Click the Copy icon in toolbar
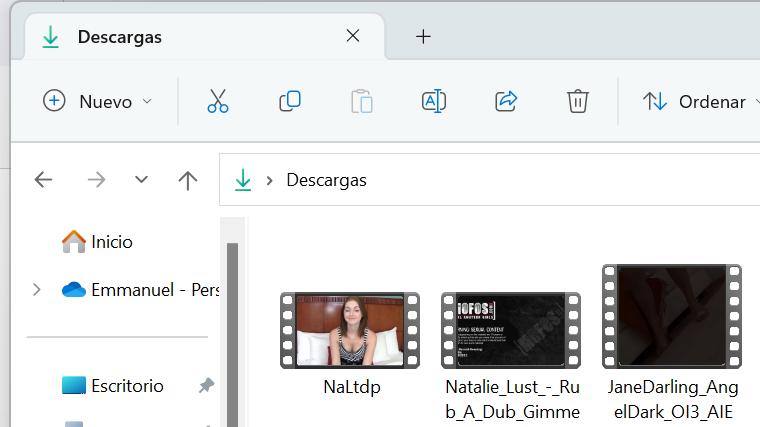This screenshot has height=427, width=760. [290, 101]
